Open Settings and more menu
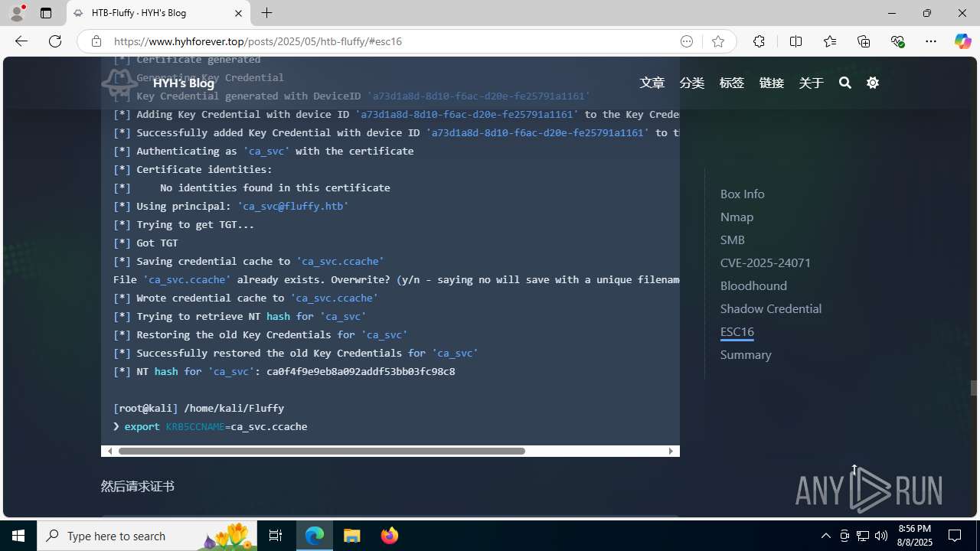980x551 pixels. click(x=931, y=41)
